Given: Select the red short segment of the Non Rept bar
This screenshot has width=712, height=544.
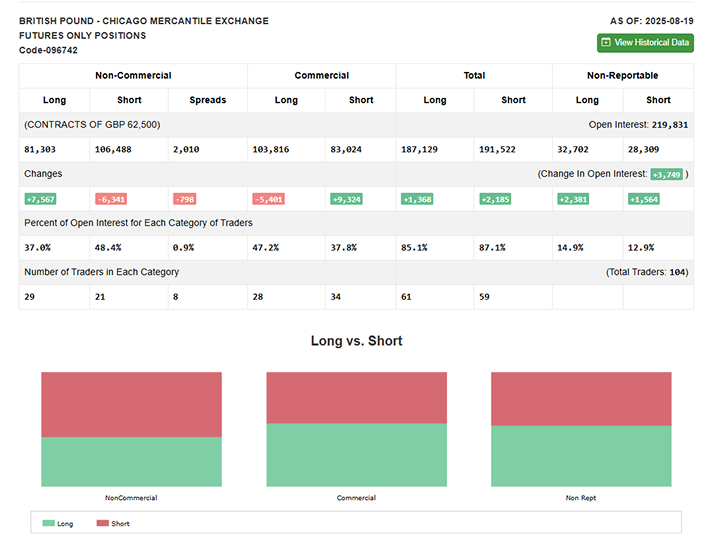Looking at the screenshot, I should pos(581,398).
